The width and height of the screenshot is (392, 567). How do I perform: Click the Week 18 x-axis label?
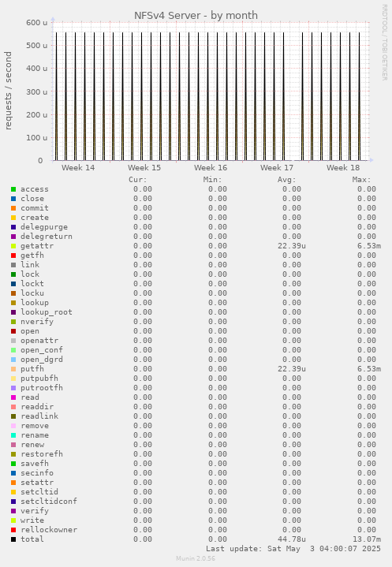pyautogui.click(x=343, y=168)
